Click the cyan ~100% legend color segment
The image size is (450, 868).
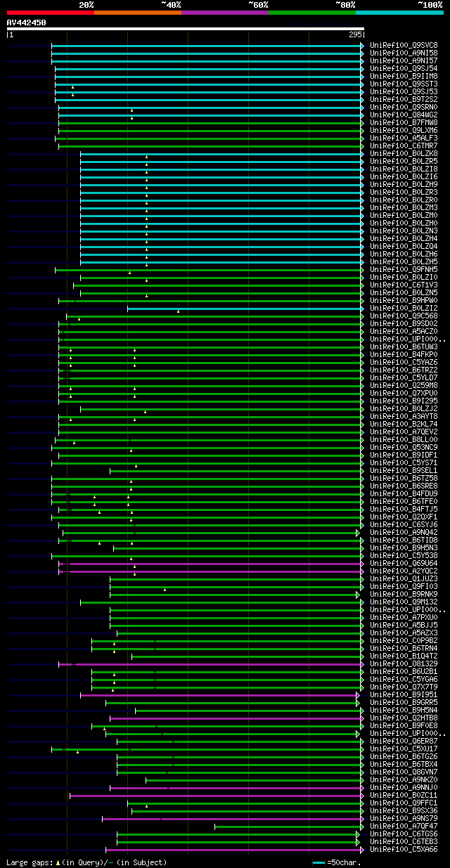point(399,13)
